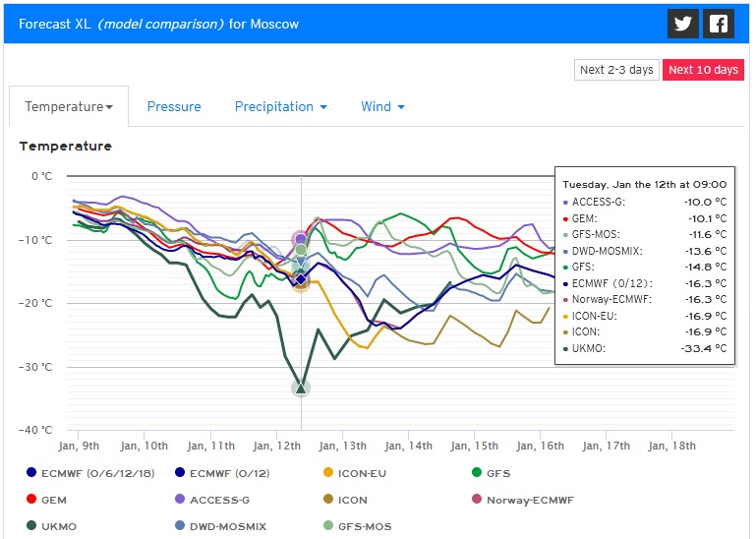Open the Twitter share icon
This screenshot has height=539, width=756.
[x=682, y=24]
